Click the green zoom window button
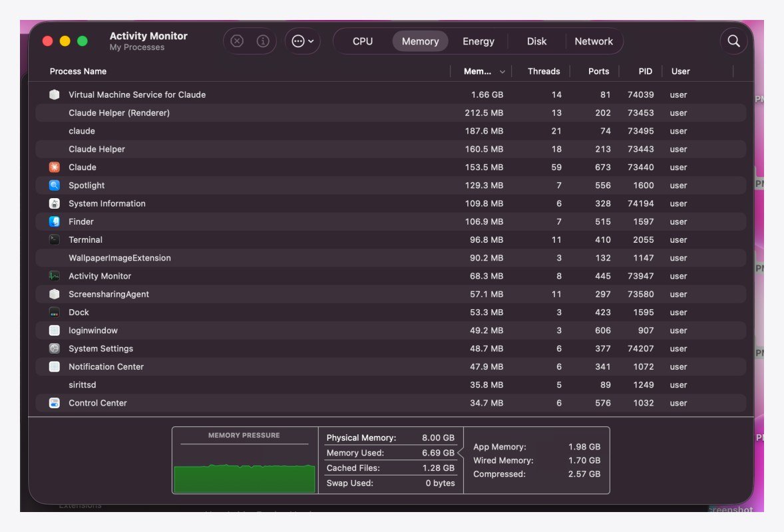 [83, 41]
